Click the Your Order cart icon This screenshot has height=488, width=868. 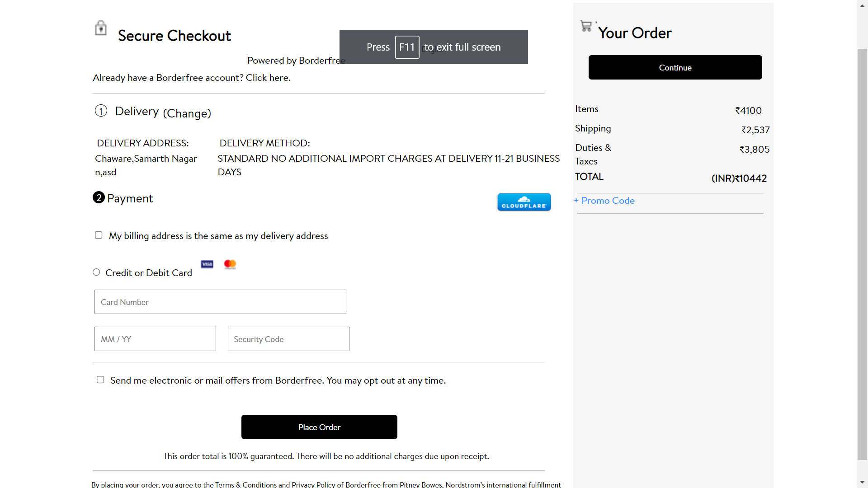click(x=586, y=26)
